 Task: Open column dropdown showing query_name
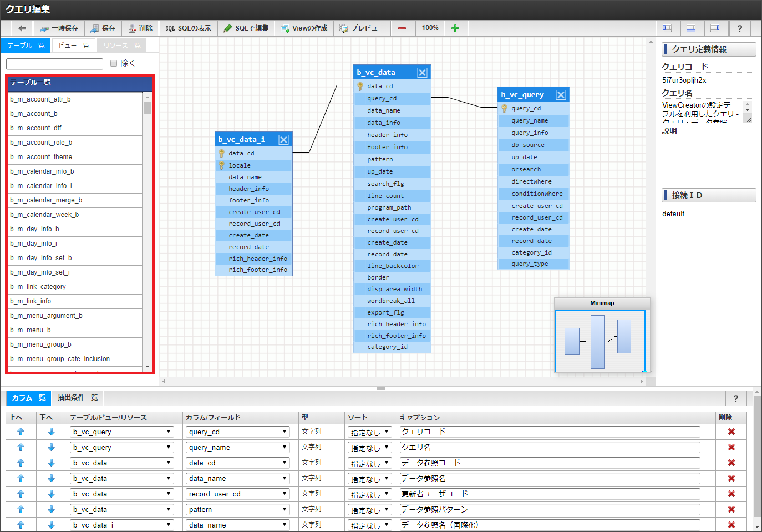[x=238, y=448]
